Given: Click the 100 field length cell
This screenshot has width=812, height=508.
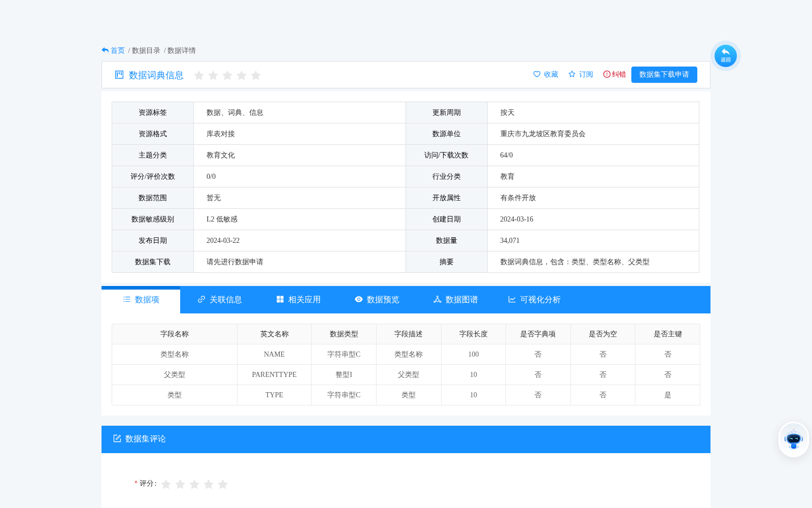Looking at the screenshot, I should tap(473, 354).
